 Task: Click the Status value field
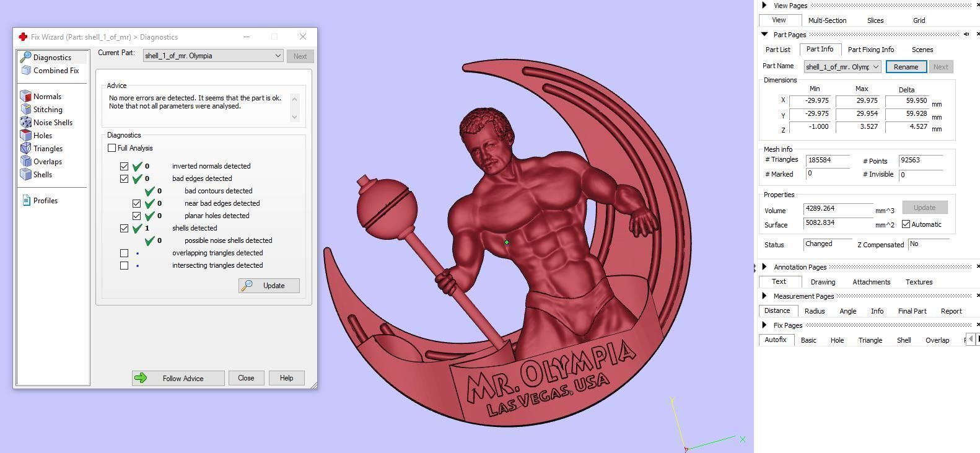click(x=827, y=244)
